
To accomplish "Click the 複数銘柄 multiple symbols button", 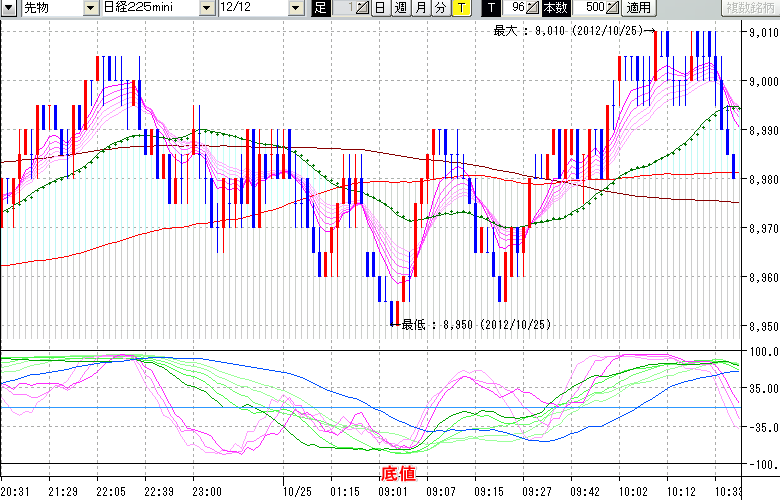I will pos(751,8).
